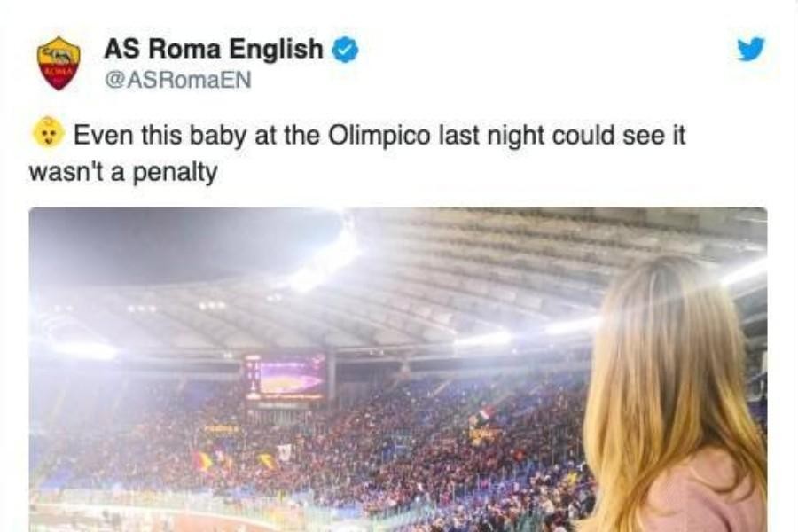798x532 pixels.
Task: Click the words "wasn't a penalty"
Action: coord(123,172)
